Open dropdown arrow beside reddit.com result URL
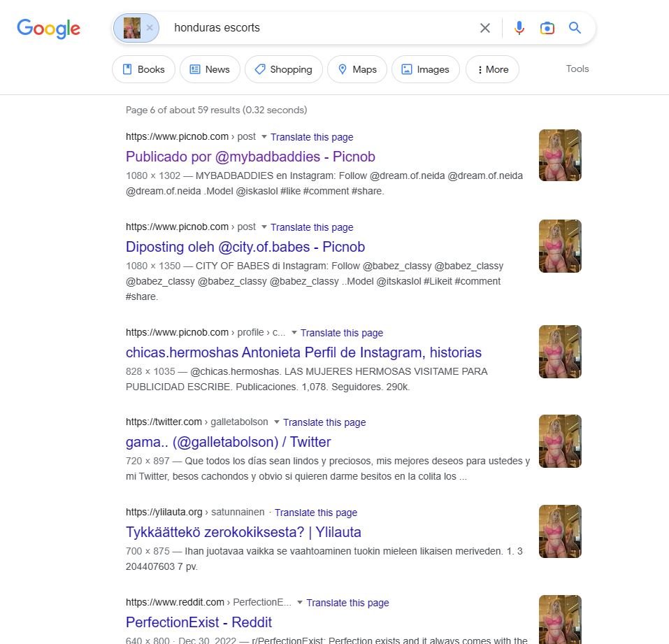The height and width of the screenshot is (644, 669). tap(299, 603)
